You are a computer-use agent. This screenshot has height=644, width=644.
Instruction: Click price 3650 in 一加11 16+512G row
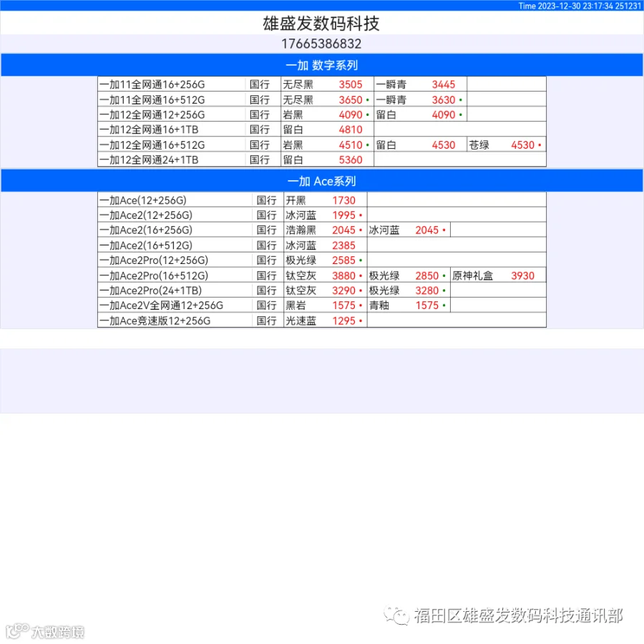[x=351, y=99]
